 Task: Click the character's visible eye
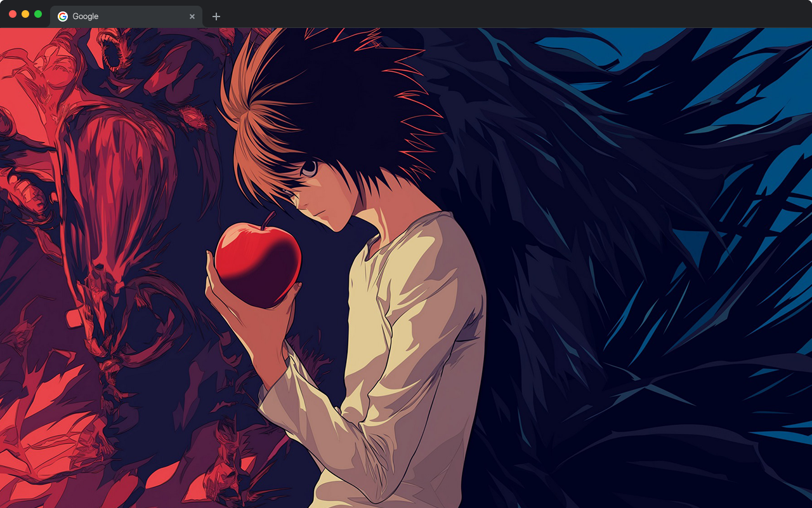[309, 168]
